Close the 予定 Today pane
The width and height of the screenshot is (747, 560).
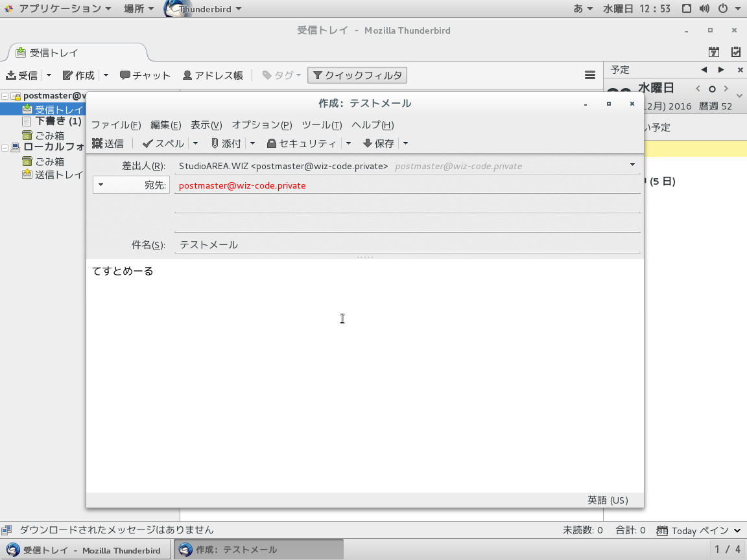click(x=740, y=70)
